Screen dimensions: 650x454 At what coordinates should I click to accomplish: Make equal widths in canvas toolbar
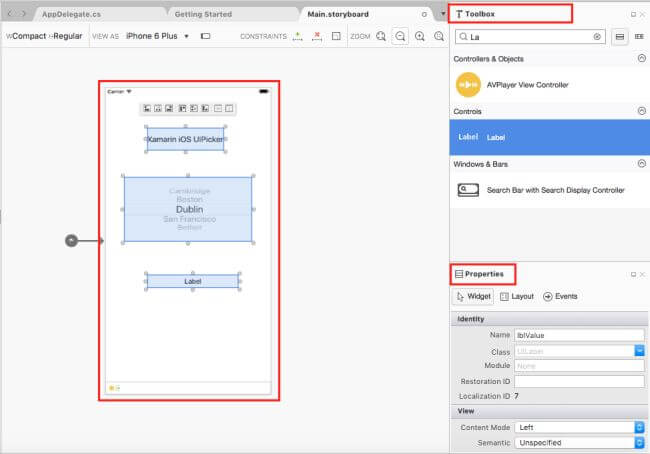[x=218, y=109]
